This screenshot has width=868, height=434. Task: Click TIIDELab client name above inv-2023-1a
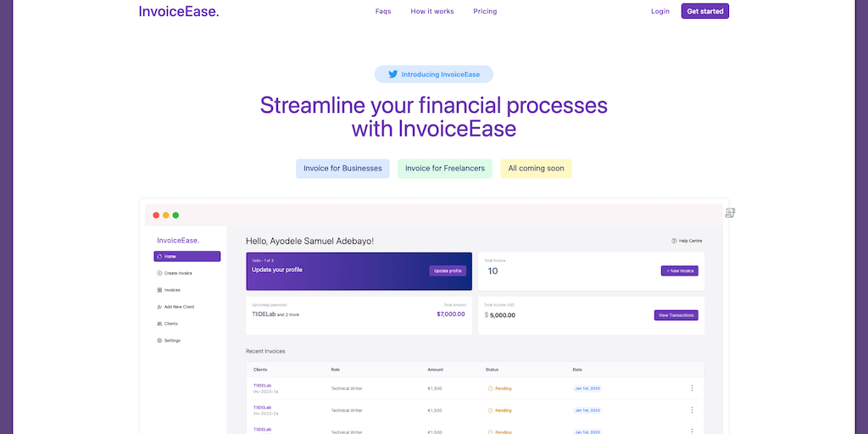pyautogui.click(x=263, y=386)
